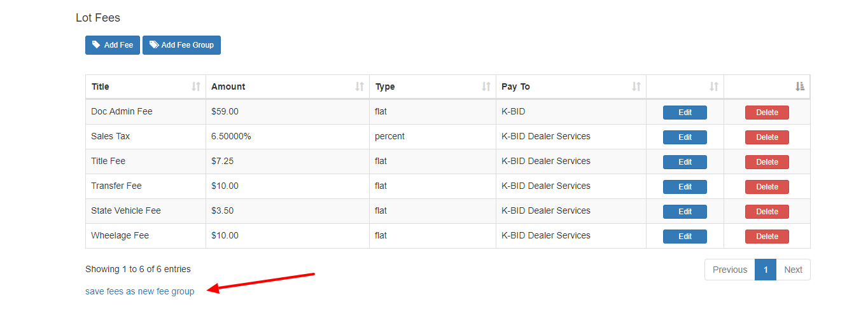This screenshot has width=868, height=323.
Task: Delete the Doc Admin Fee row
Action: [x=767, y=113]
